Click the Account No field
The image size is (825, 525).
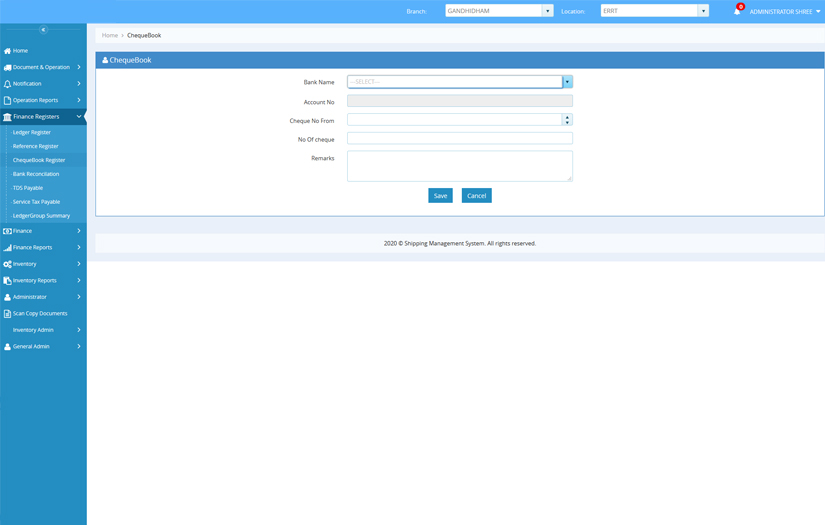pos(460,101)
